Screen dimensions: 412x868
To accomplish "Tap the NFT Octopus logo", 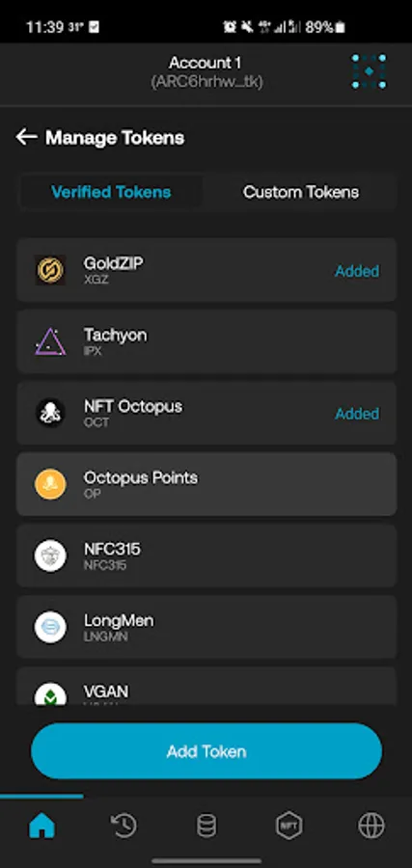I will [50, 413].
